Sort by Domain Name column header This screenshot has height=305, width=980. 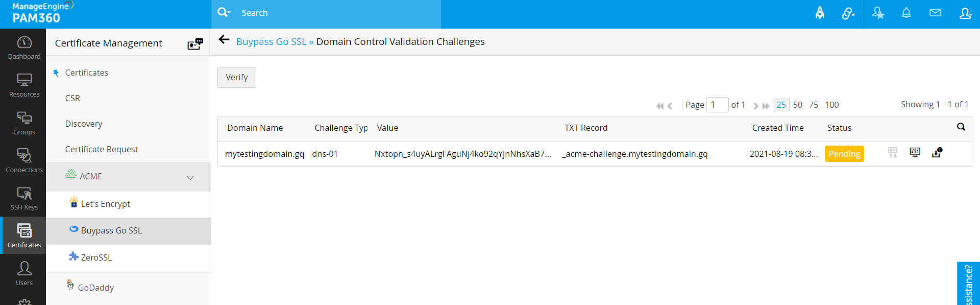point(255,128)
